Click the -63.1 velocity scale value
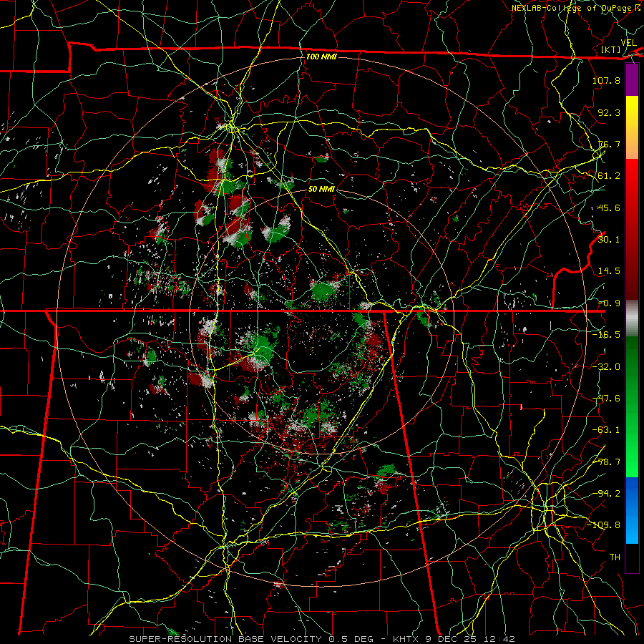The image size is (644, 644). pyautogui.click(x=606, y=430)
